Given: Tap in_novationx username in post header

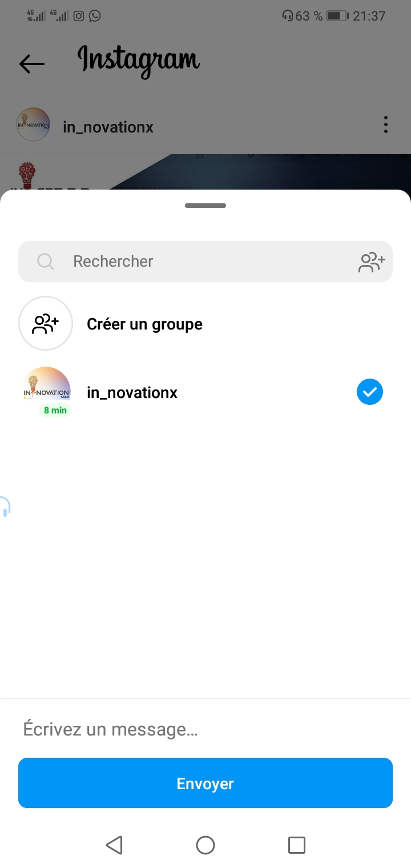Looking at the screenshot, I should [108, 127].
